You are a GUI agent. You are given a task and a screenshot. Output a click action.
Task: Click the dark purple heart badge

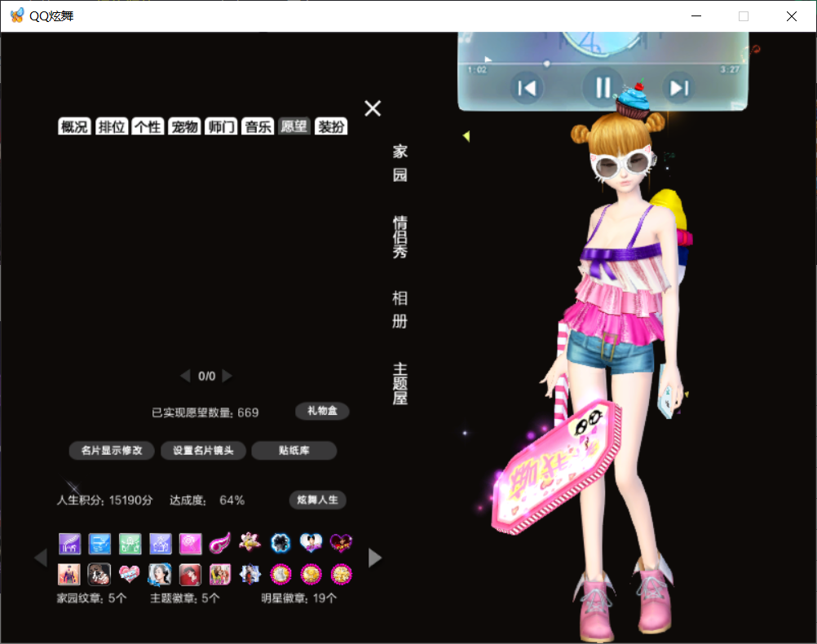pyautogui.click(x=342, y=544)
